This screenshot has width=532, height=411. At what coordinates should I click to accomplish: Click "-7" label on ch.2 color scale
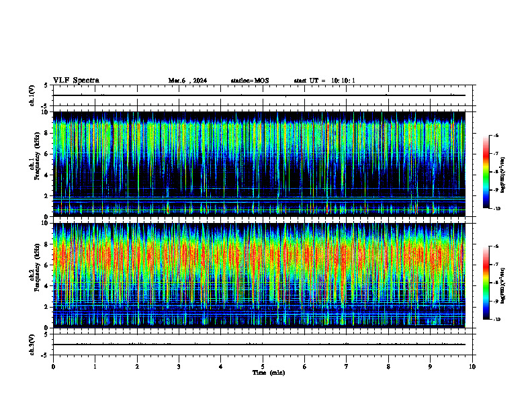tap(496, 265)
